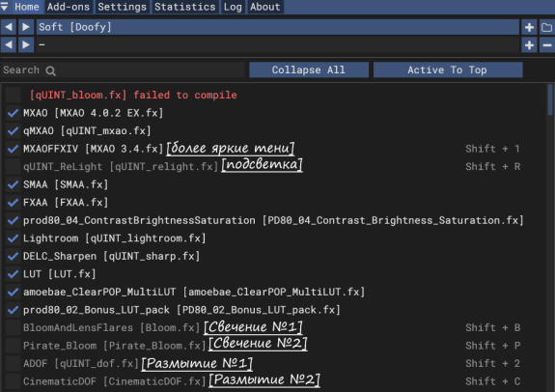Uncheck DELC_Sharpen effect
This screenshot has width=555, height=392.
point(14,256)
